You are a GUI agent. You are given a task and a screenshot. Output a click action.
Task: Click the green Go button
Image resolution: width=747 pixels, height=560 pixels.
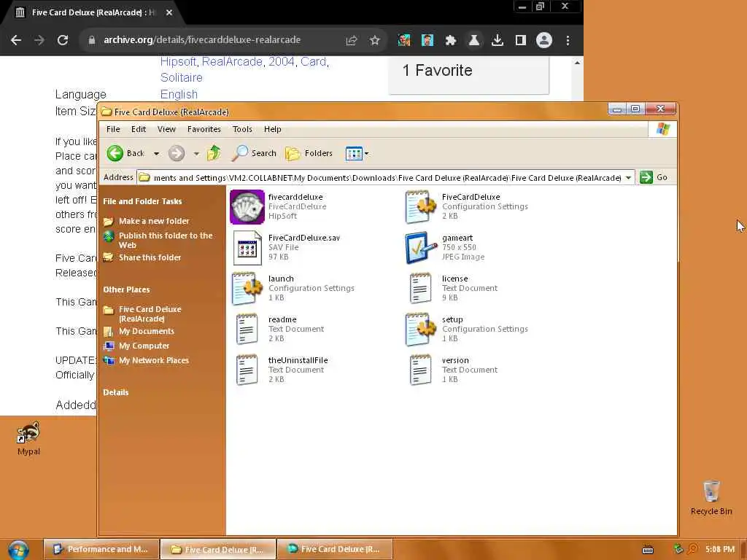click(x=654, y=177)
